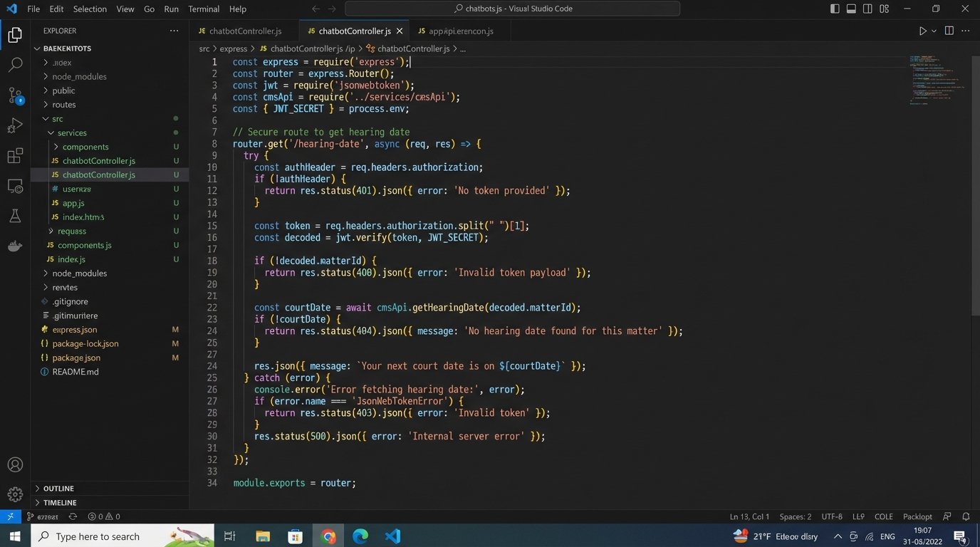Image resolution: width=980 pixels, height=547 pixels.
Task: Open the Extensions view
Action: 15,156
